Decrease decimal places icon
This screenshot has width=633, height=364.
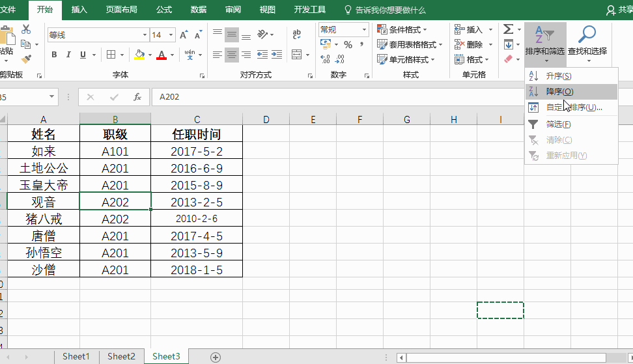(340, 59)
